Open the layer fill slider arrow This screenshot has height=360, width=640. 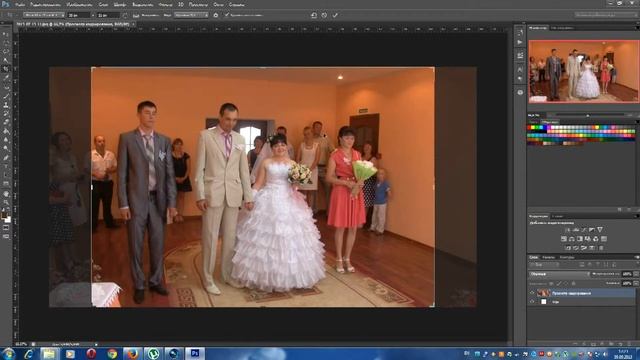(x=636, y=284)
